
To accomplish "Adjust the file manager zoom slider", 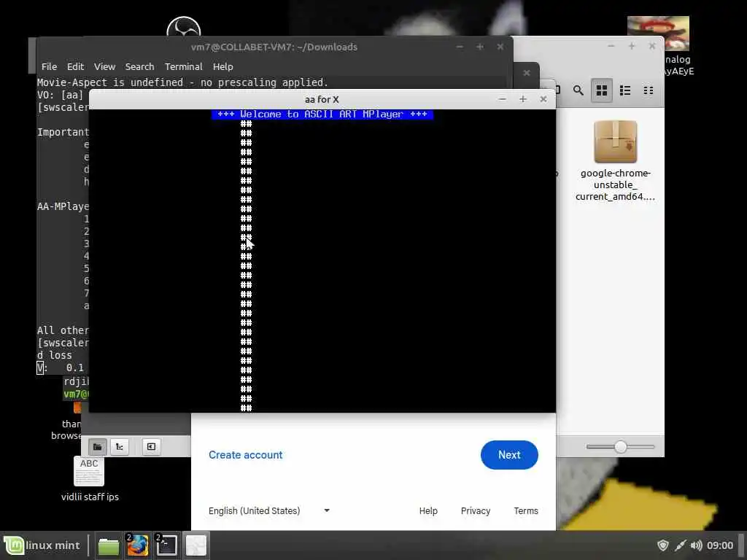I will point(620,447).
